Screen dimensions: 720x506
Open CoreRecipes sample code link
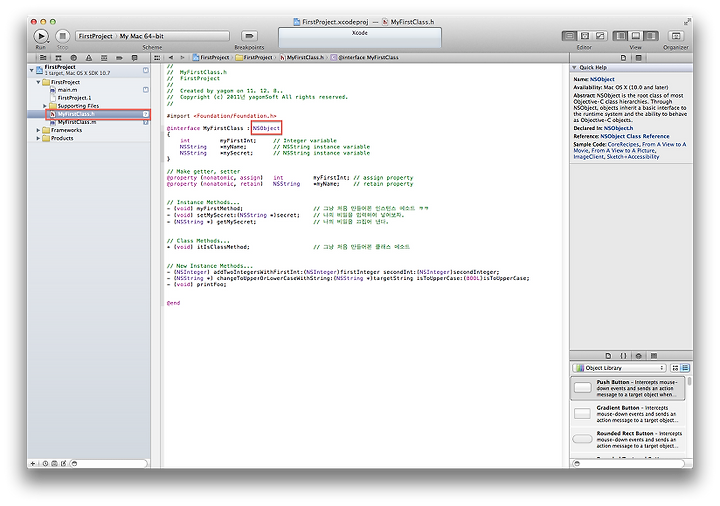click(624, 144)
